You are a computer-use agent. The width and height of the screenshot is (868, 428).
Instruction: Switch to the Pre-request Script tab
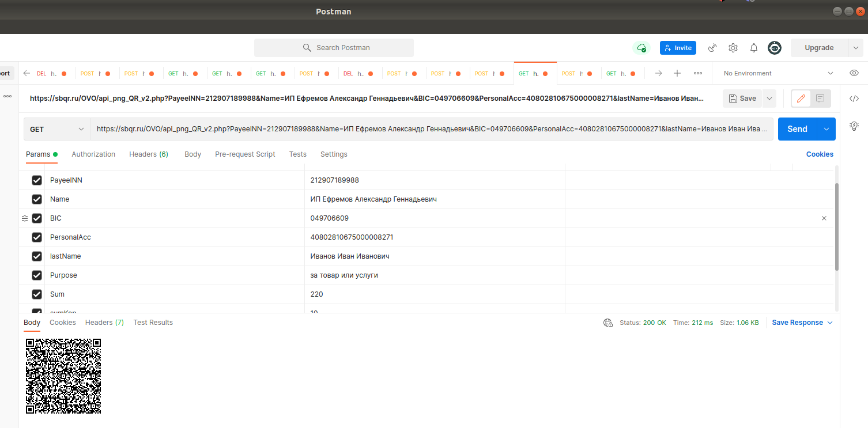coord(245,154)
